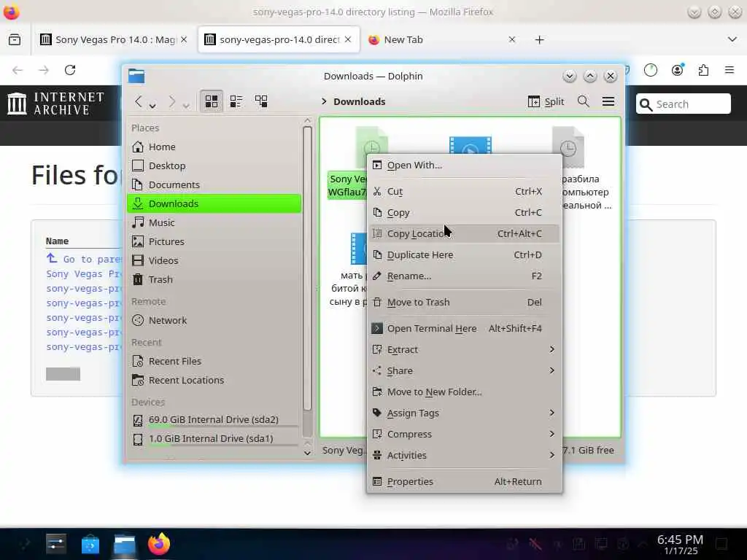Reload the Firefox page
747x560 pixels.
point(70,70)
